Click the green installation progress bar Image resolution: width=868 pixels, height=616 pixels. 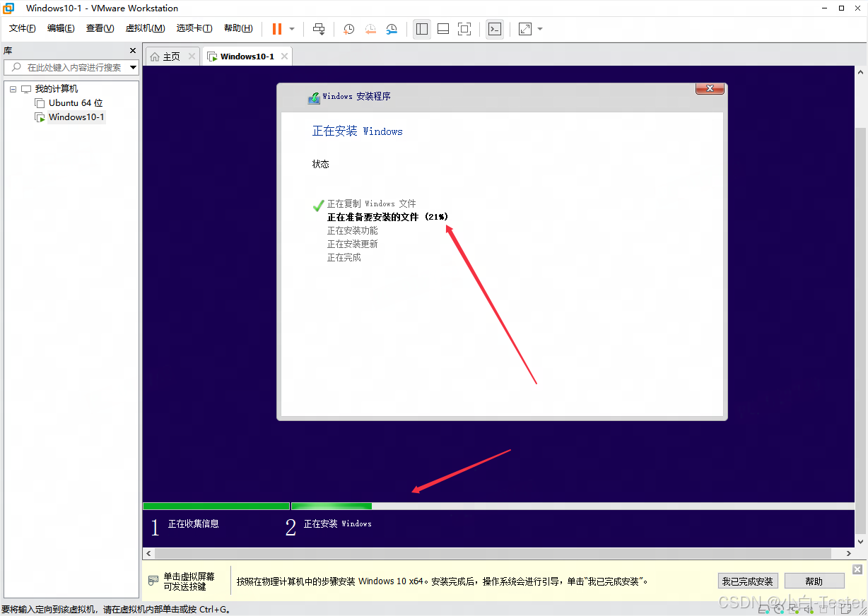point(257,506)
